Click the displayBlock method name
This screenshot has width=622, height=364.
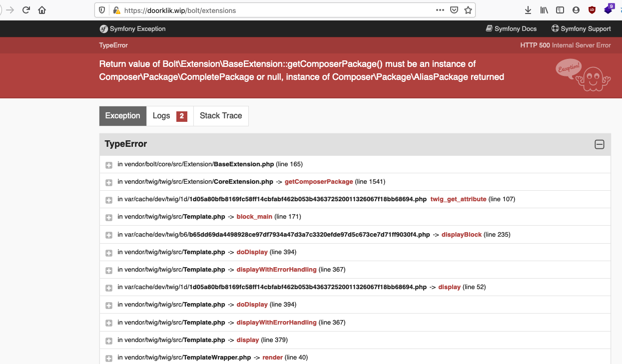click(462, 234)
